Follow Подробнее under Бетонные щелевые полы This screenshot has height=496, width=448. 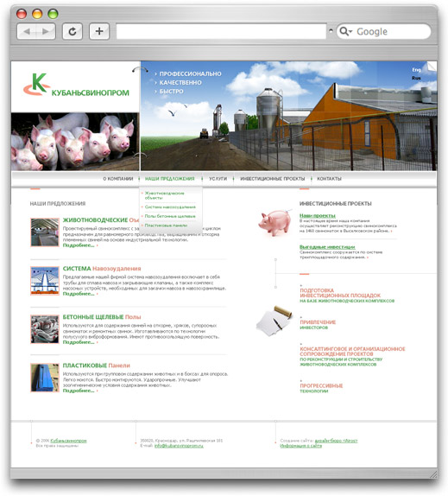[79, 342]
